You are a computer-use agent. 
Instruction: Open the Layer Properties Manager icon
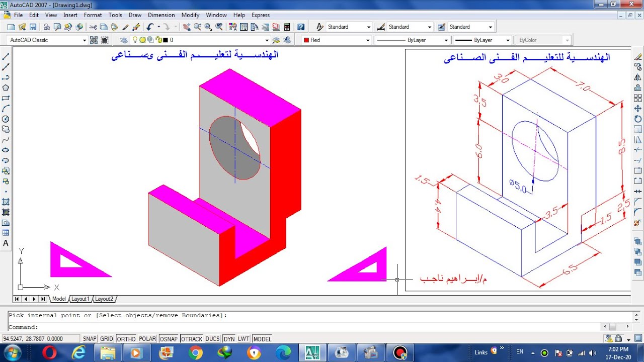click(x=124, y=40)
